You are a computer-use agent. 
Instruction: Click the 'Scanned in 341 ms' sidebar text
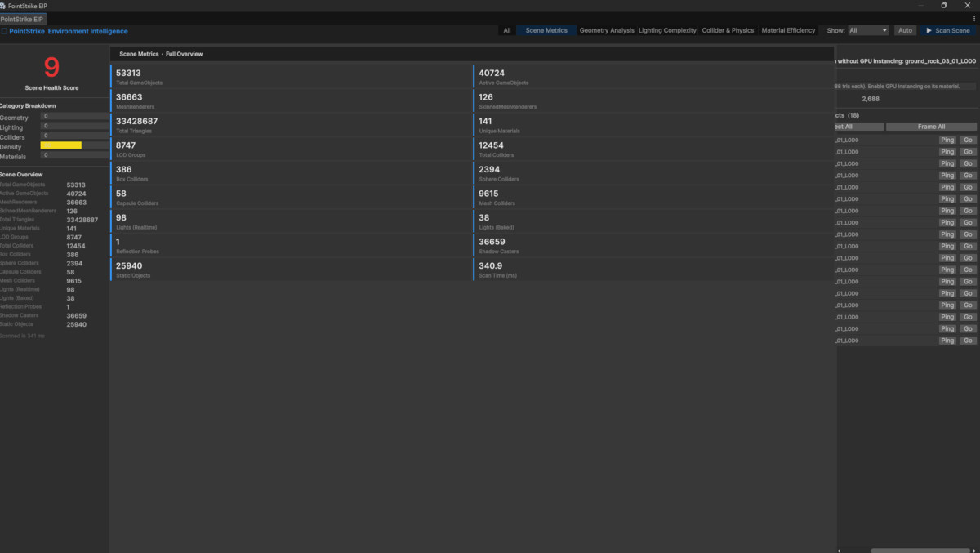click(x=23, y=336)
